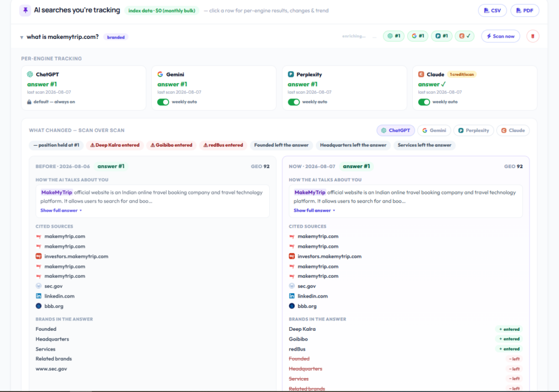
Task: Click the answer #1 badge in NOW panel
Action: [x=356, y=167]
